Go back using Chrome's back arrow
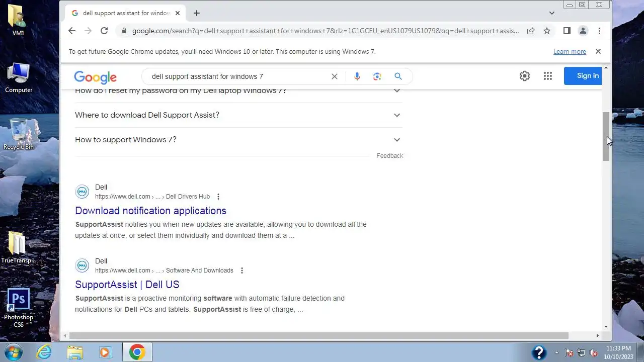644x362 pixels. point(72,31)
